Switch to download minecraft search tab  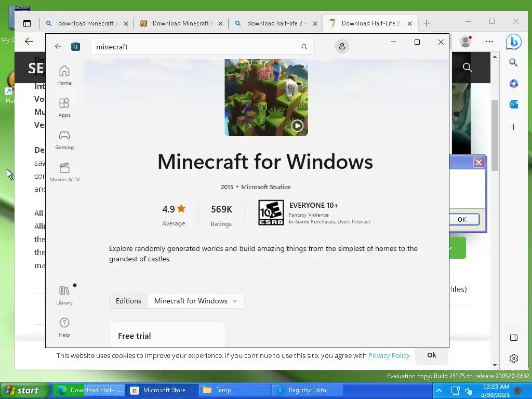88,23
